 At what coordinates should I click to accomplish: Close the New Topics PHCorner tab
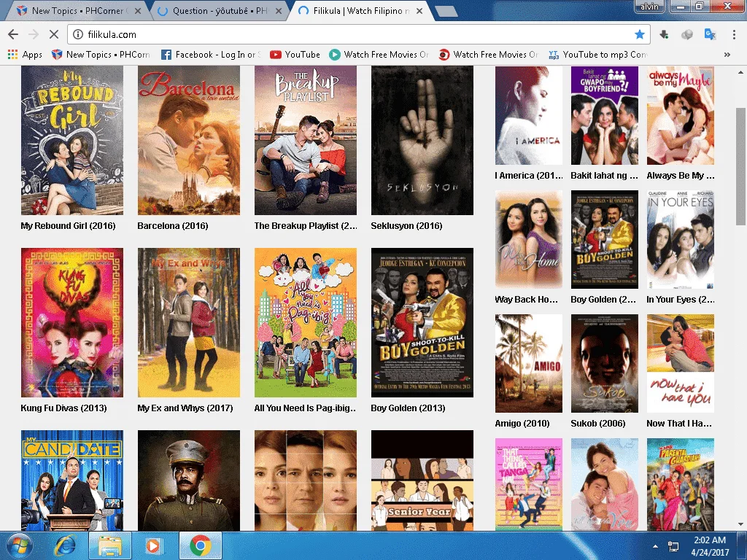click(138, 10)
